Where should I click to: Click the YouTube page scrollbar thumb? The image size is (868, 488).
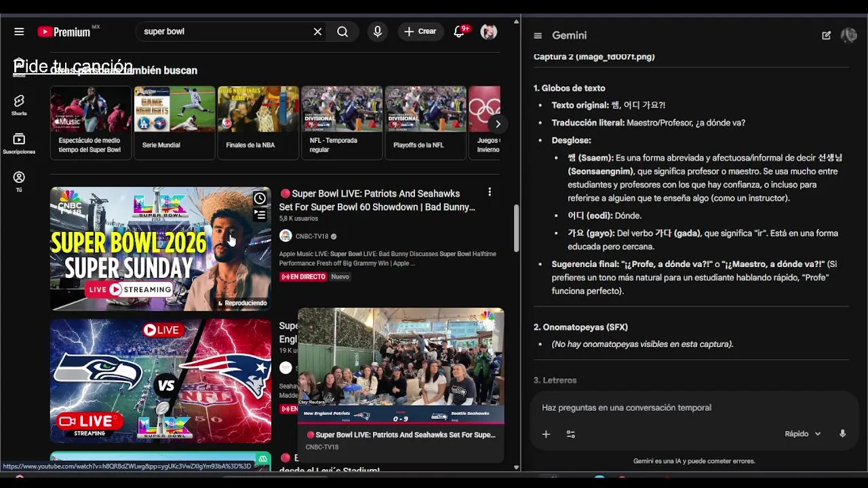coord(516,227)
